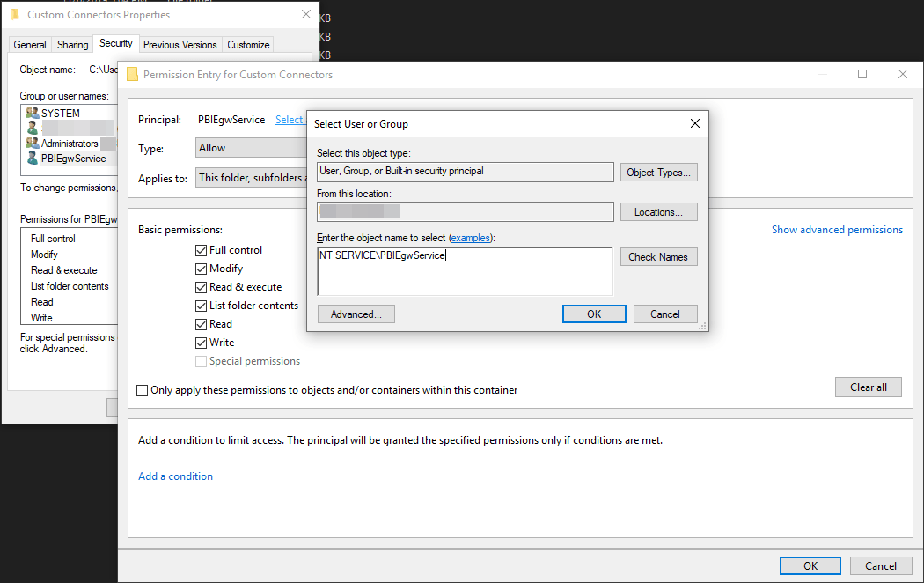Open the Locations picker
The height and width of the screenshot is (583, 924).
pos(658,212)
